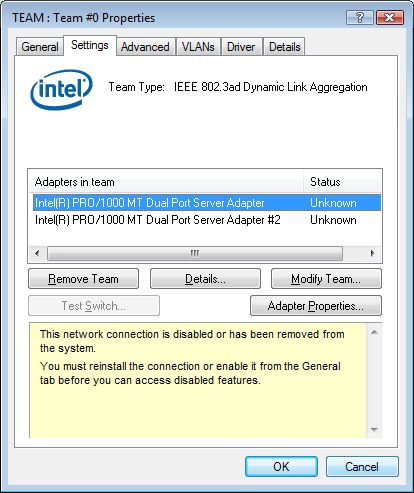This screenshot has height=493, width=414.
Task: Open the Driver tab
Action: click(241, 47)
